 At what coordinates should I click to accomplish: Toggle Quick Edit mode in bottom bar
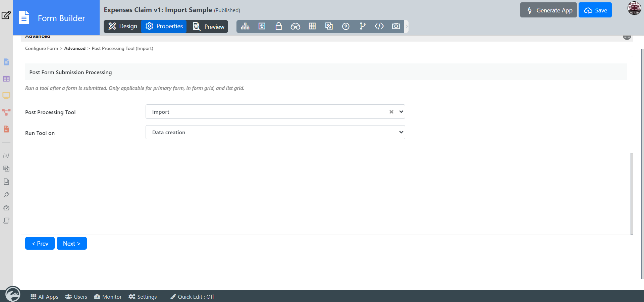[x=192, y=297]
